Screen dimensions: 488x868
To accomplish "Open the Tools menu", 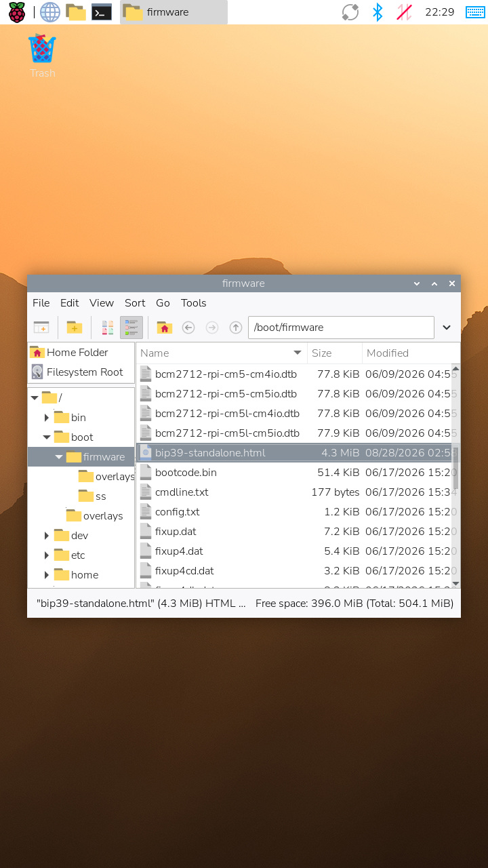I will click(x=193, y=303).
